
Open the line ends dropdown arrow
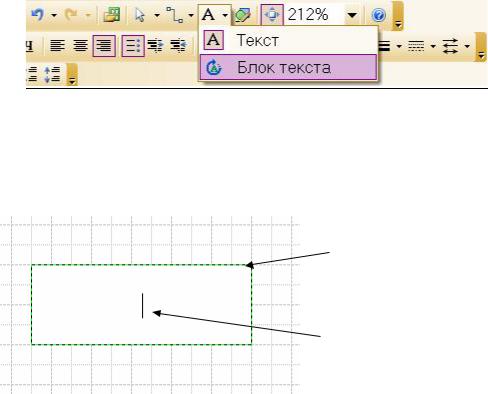click(x=467, y=46)
